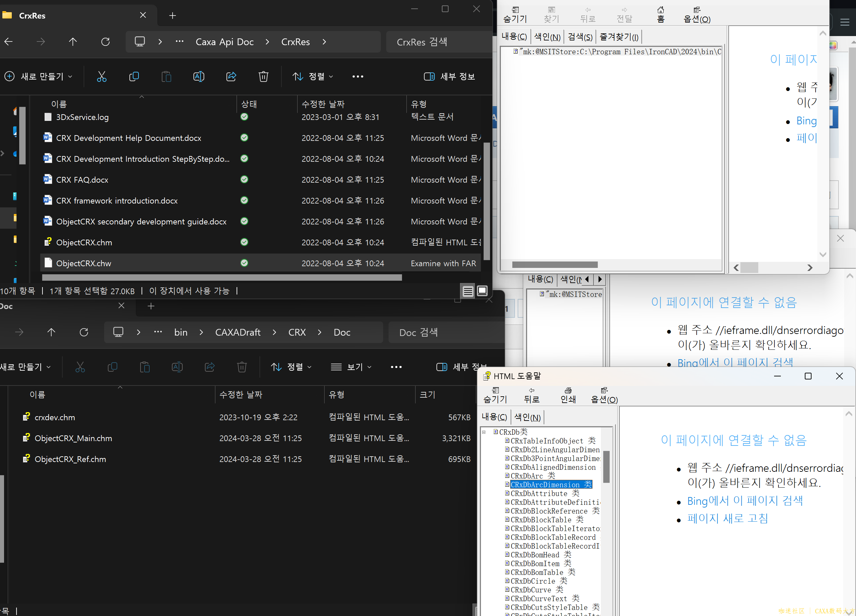Click Hide pane icon in HTML Help window
Image resolution: width=856 pixels, height=616 pixels.
[495, 395]
